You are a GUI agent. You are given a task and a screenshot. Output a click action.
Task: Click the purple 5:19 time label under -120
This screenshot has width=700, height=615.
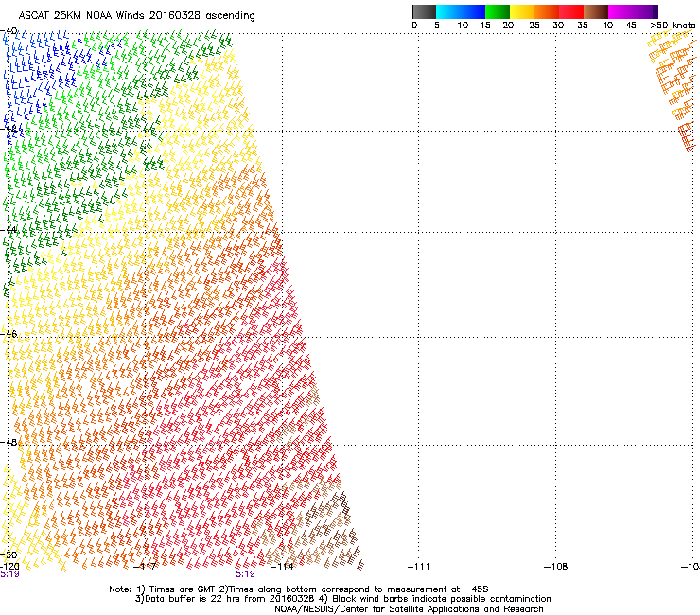[x=9, y=574]
